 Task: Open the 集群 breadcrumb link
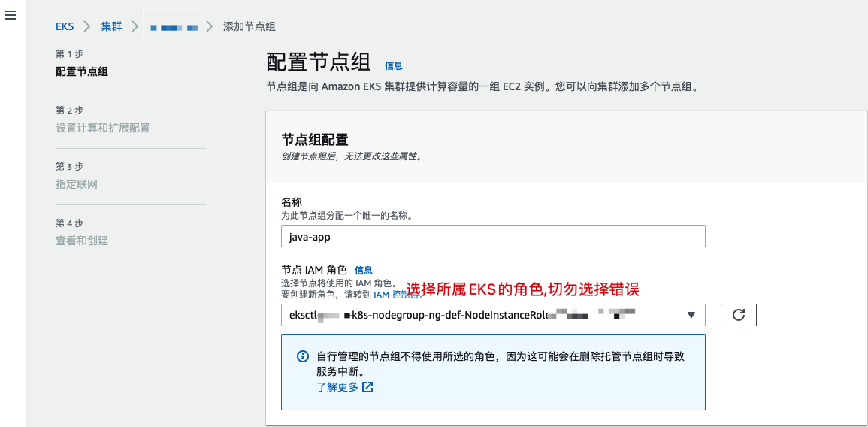(x=111, y=26)
